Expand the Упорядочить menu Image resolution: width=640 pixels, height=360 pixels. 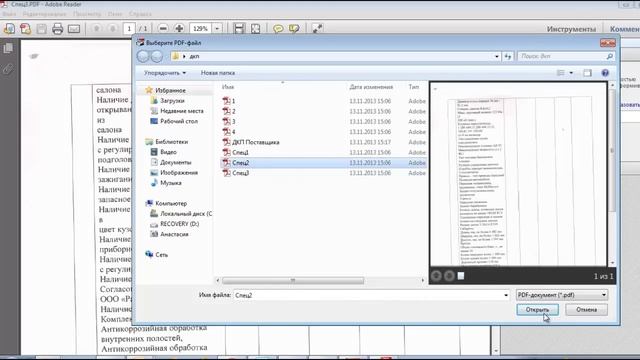165,73
